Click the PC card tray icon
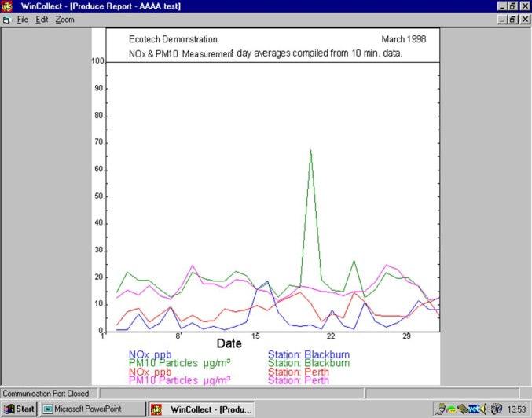This screenshot has width=532, height=418. [462, 409]
